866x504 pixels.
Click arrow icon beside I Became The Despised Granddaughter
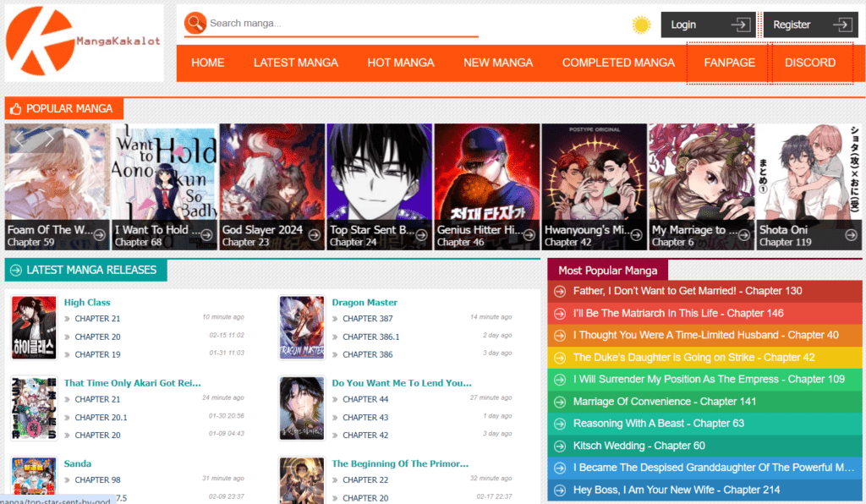pyautogui.click(x=560, y=468)
